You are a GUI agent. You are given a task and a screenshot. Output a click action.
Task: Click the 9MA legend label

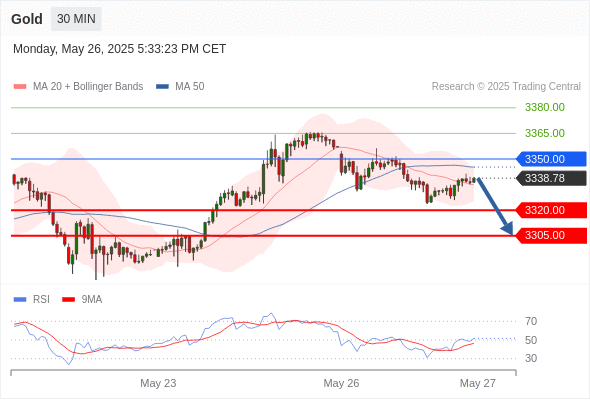(92, 300)
